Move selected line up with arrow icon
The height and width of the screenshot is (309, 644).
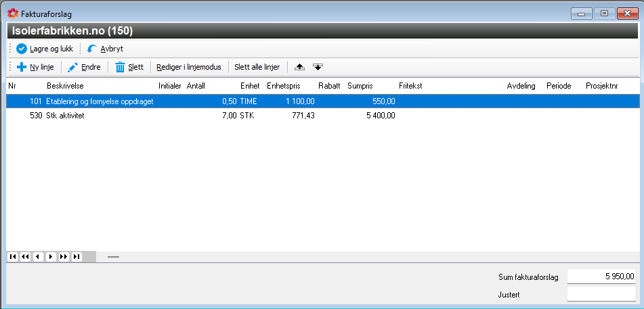pos(300,67)
